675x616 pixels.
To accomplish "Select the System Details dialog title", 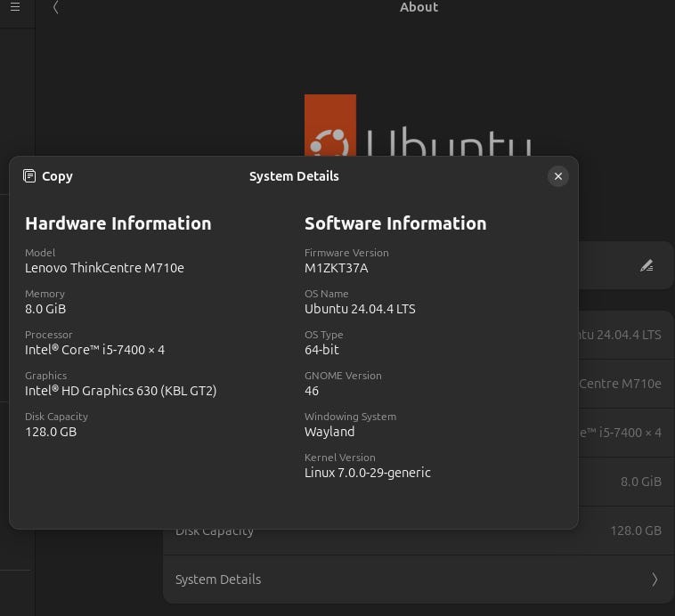I will point(294,176).
